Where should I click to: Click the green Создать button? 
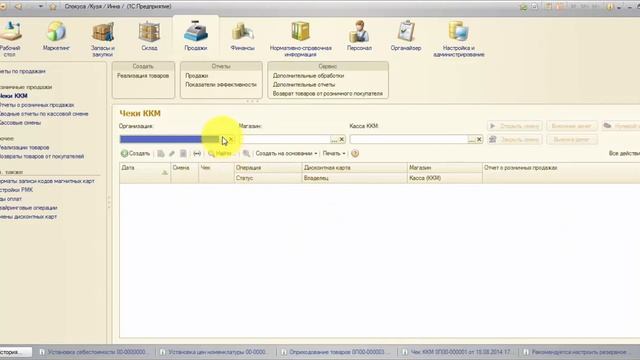click(x=136, y=153)
